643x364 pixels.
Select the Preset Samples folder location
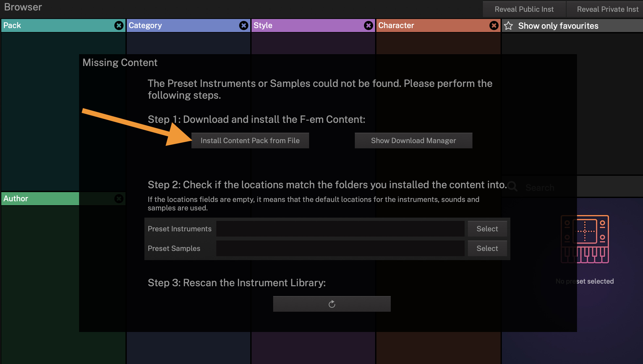point(487,248)
